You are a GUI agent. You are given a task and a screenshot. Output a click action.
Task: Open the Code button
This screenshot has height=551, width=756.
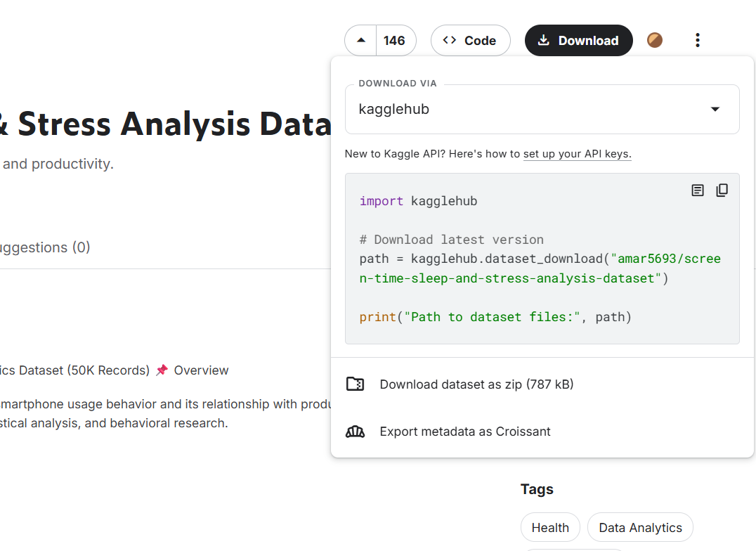coord(469,41)
